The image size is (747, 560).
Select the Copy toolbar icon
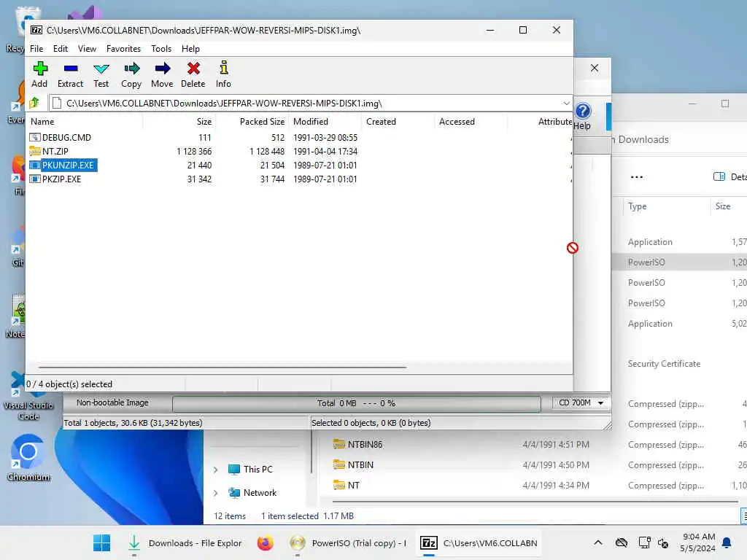click(131, 74)
